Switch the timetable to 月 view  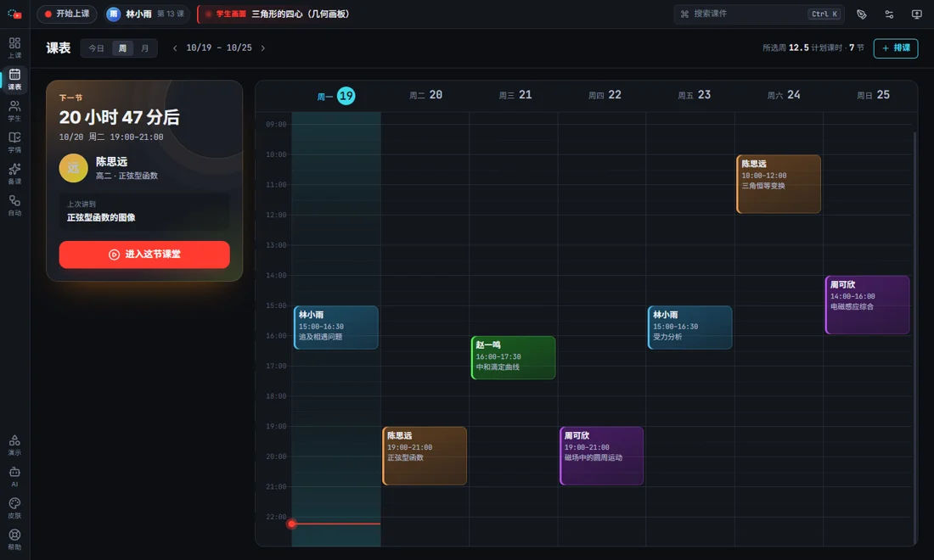[x=144, y=48]
